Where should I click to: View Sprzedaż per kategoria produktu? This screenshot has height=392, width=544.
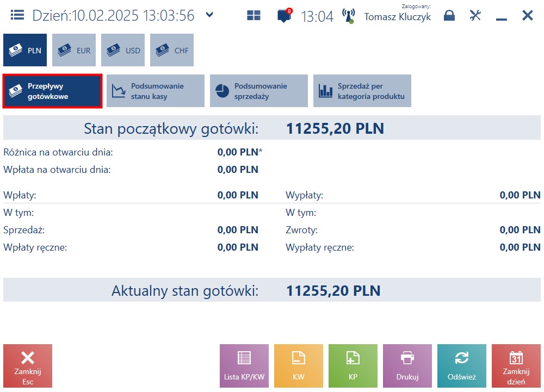coord(362,91)
